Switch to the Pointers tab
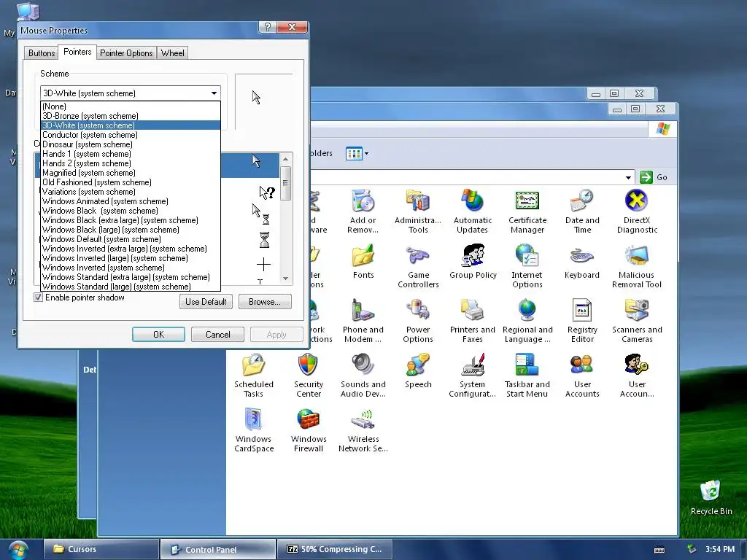This screenshot has height=560, width=747. coord(77,52)
